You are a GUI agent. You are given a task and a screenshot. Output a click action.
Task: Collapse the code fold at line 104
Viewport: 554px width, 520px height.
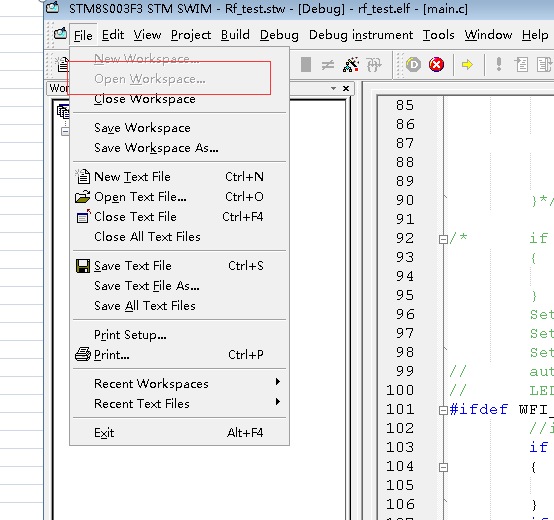(443, 467)
